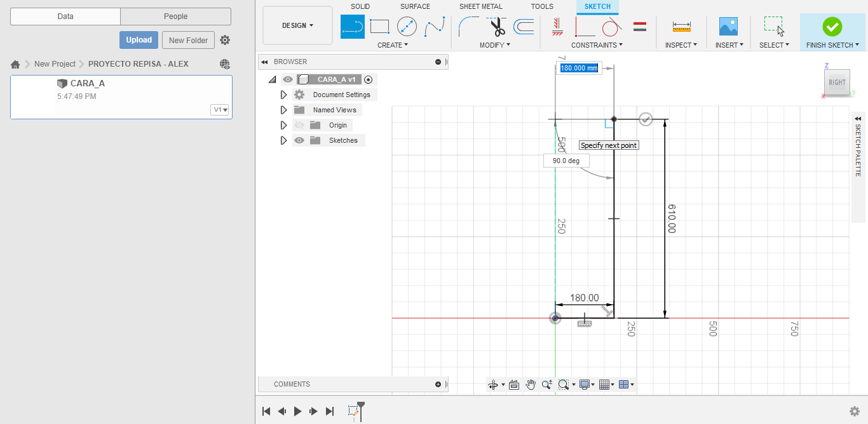Apply the Tangent constraint
The image size is (868, 424).
[611, 27]
